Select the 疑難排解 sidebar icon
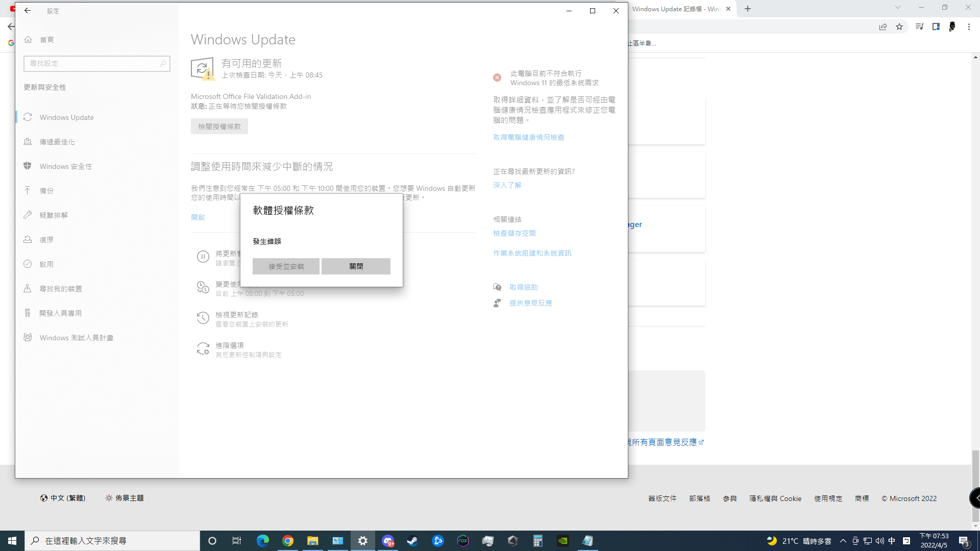Screen dimensions: 980x551 (x=28, y=215)
